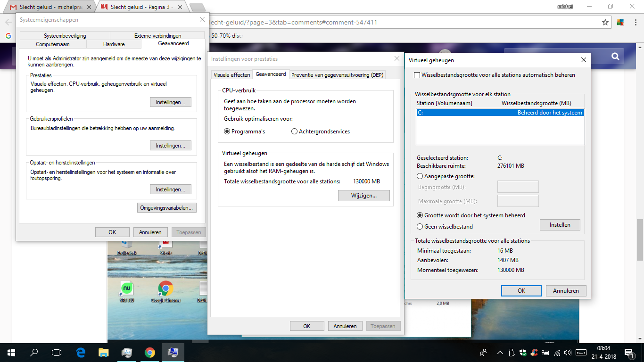644x362 pixels.
Task: Close the Systeemeigenschappen window
Action: click(x=202, y=19)
